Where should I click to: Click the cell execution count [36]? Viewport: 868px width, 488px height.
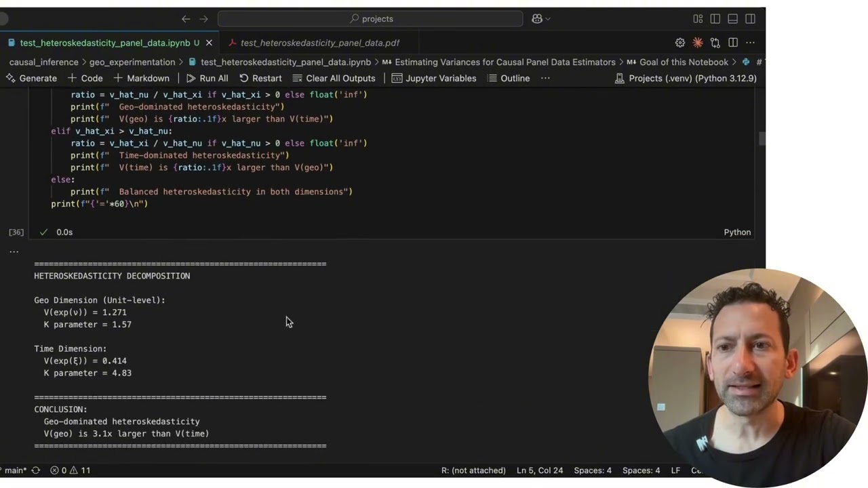16,232
